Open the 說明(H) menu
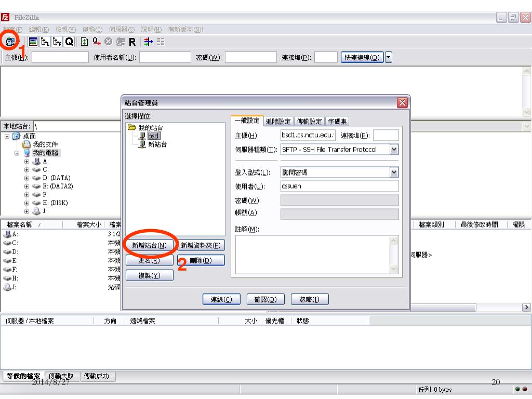The height and width of the screenshot is (399, 532). click(x=151, y=30)
